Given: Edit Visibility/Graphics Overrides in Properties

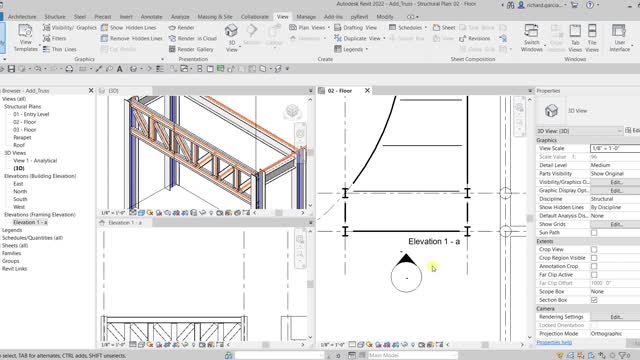Looking at the screenshot, I should click(x=615, y=182).
